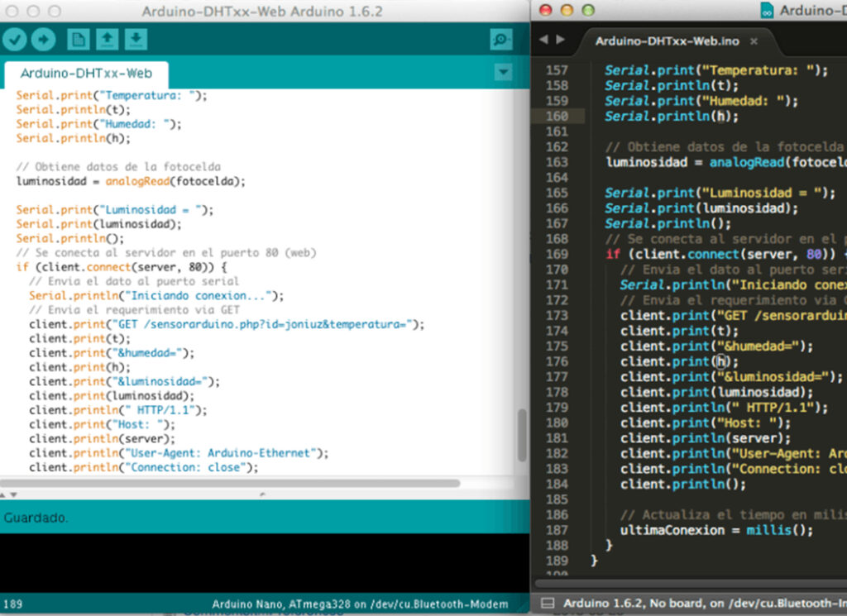Open a sketch with the Open icon
Screen dimensions: 847x616
pyautogui.click(x=107, y=40)
